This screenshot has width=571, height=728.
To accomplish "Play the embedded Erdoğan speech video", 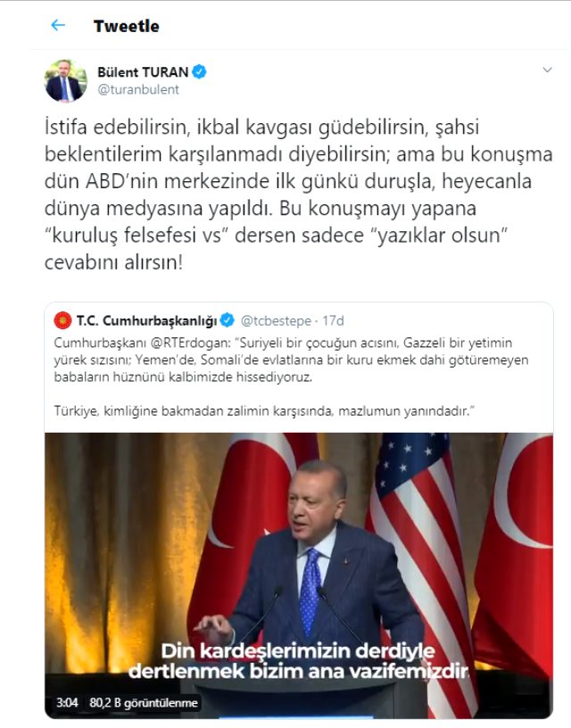I will [x=299, y=575].
